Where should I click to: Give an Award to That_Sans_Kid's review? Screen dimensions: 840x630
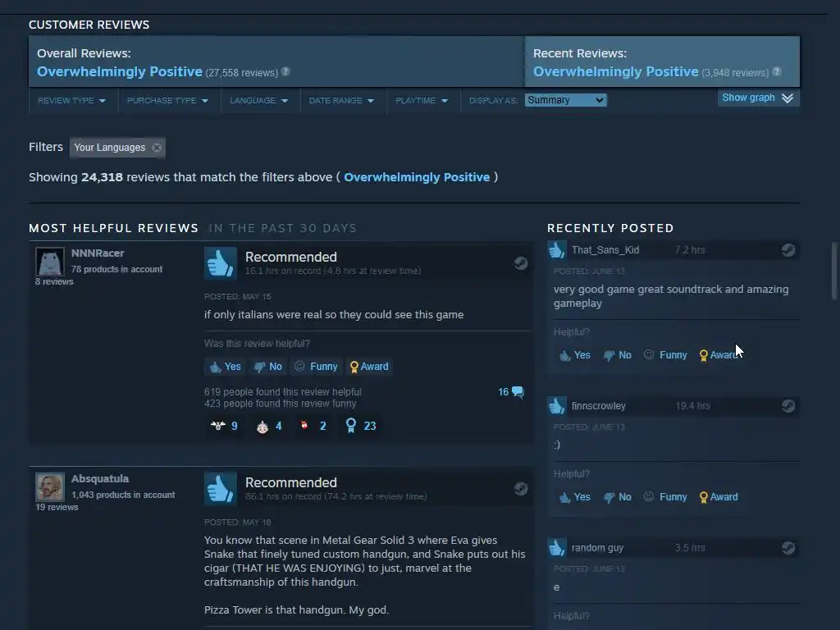click(720, 355)
